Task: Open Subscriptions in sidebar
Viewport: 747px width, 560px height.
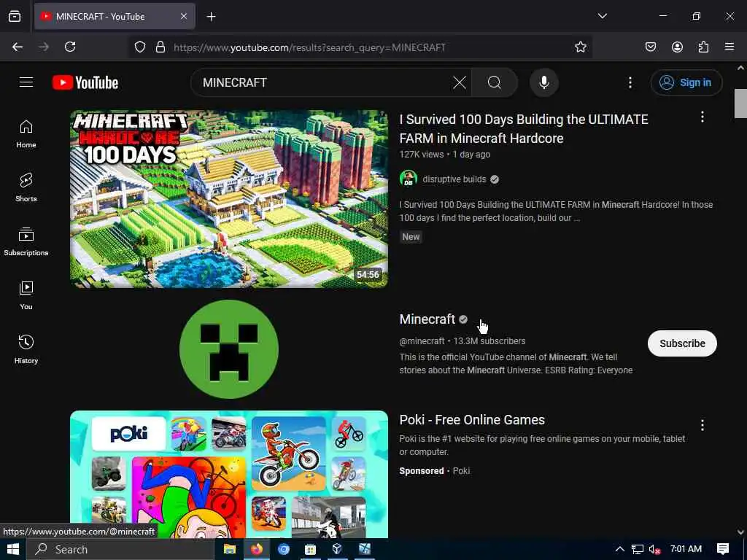Action: pyautogui.click(x=26, y=241)
